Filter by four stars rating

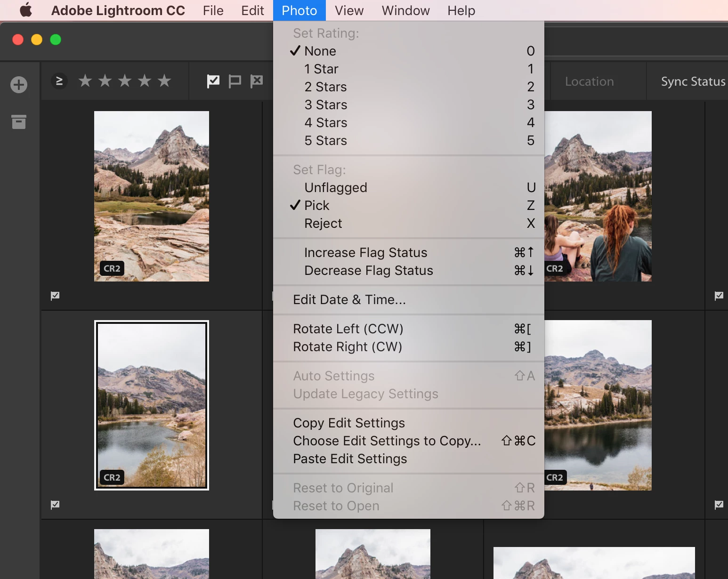click(x=145, y=81)
